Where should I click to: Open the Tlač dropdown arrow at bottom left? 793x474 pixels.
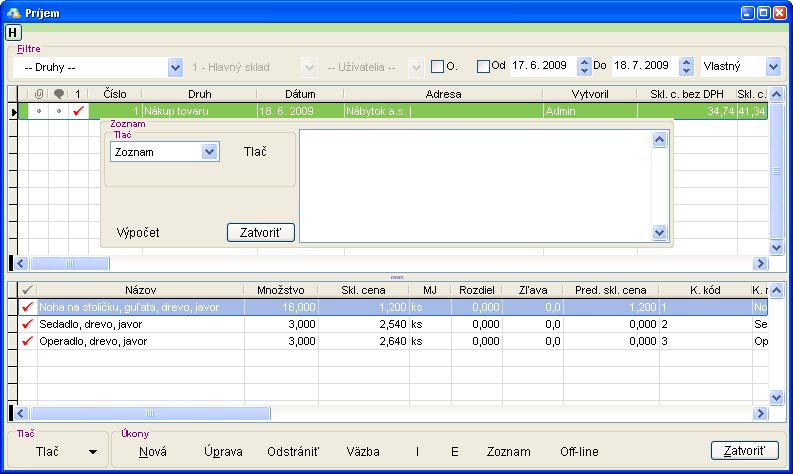click(93, 452)
